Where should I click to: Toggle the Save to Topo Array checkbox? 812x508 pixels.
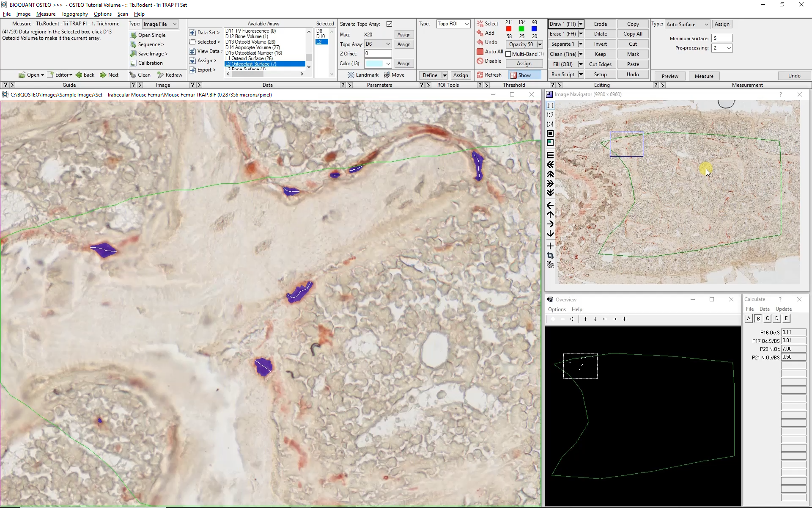[389, 24]
